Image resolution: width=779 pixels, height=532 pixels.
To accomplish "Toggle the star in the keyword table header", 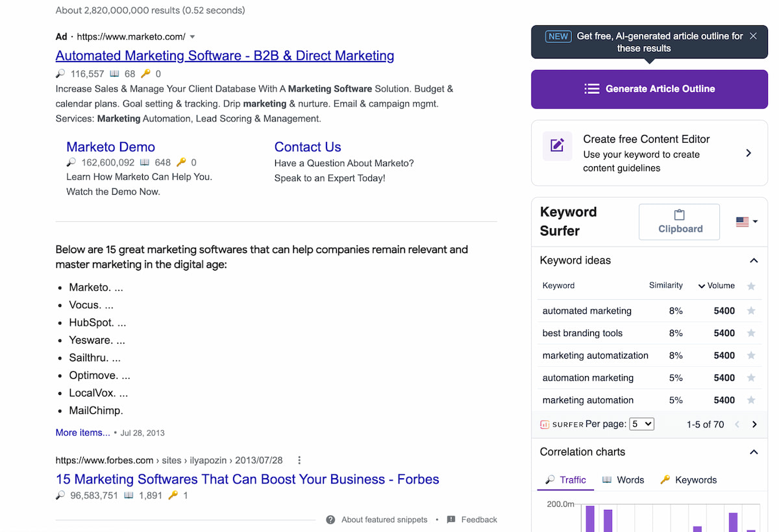I will click(751, 285).
